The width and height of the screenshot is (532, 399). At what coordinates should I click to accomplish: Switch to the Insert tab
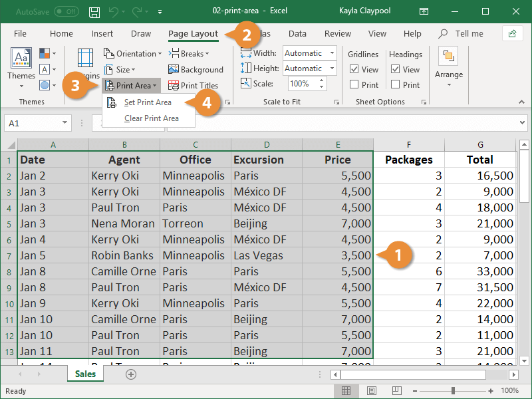[102, 34]
